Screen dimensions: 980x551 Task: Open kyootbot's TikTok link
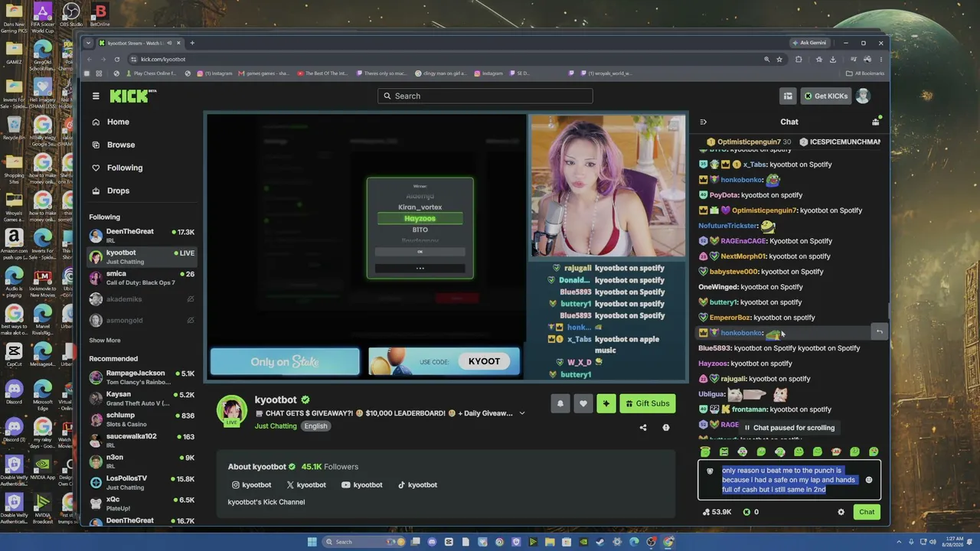(x=418, y=485)
